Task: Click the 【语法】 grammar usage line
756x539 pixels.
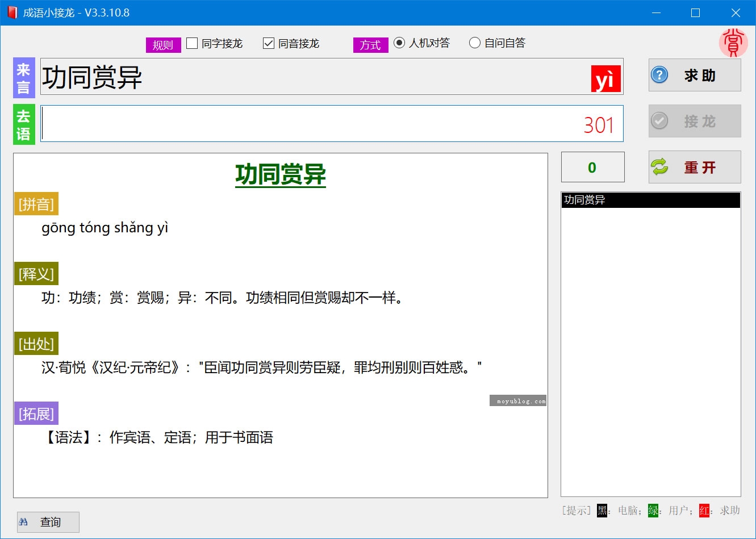Action: pyautogui.click(x=157, y=437)
